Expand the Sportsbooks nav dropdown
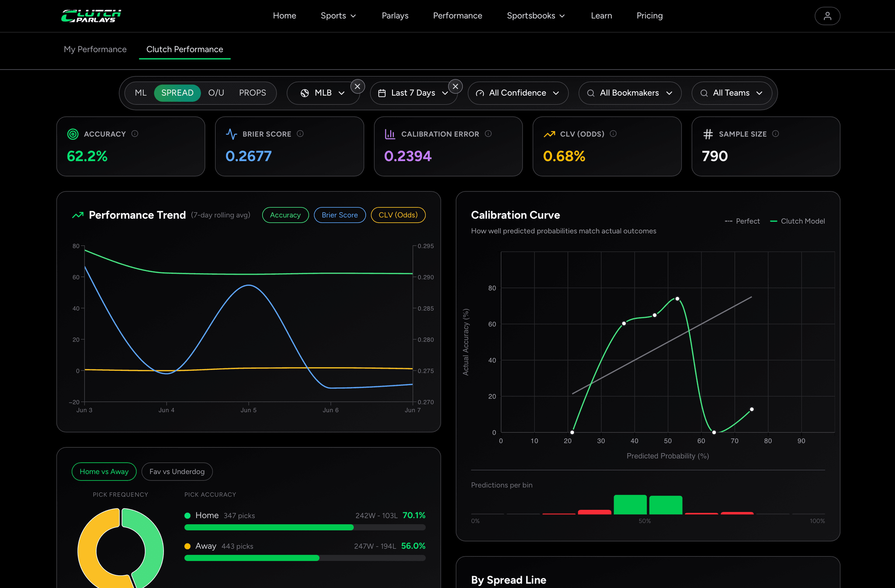895x588 pixels. point(536,16)
